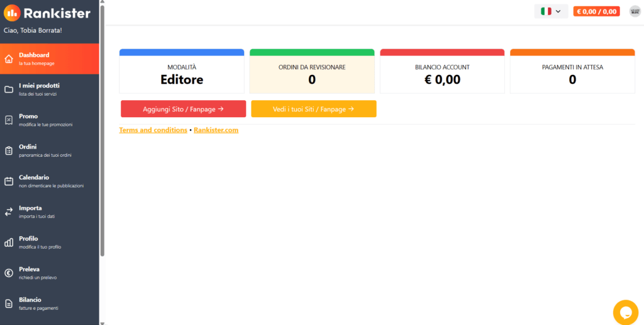644x325 pixels.
Task: Click the Ordini clipboard icon
Action: point(9,151)
